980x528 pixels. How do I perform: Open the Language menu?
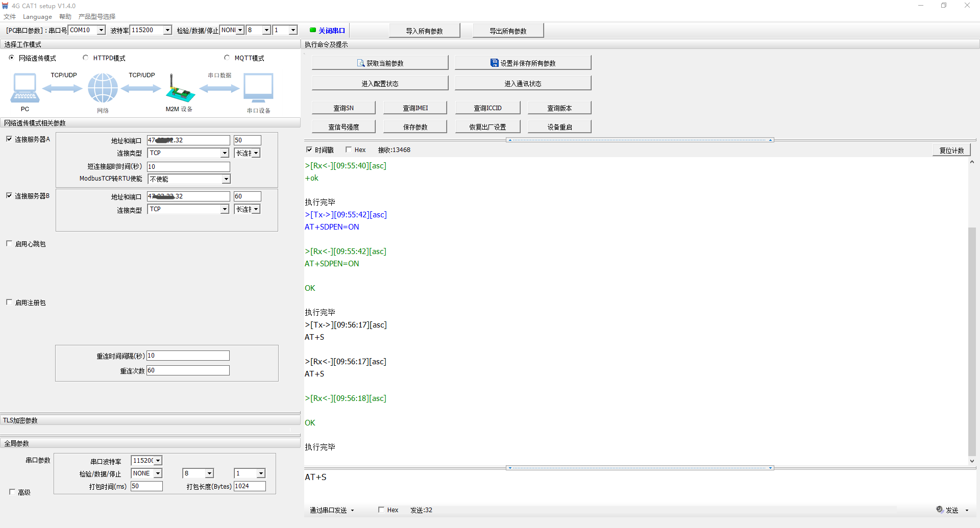[37, 16]
